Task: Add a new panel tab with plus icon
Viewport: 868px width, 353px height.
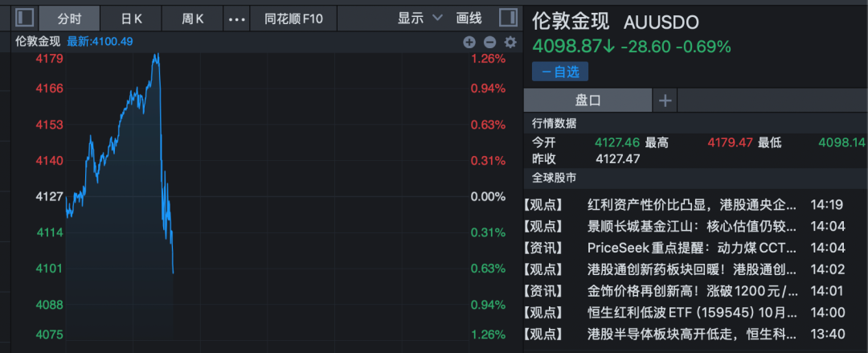Action: [x=665, y=101]
